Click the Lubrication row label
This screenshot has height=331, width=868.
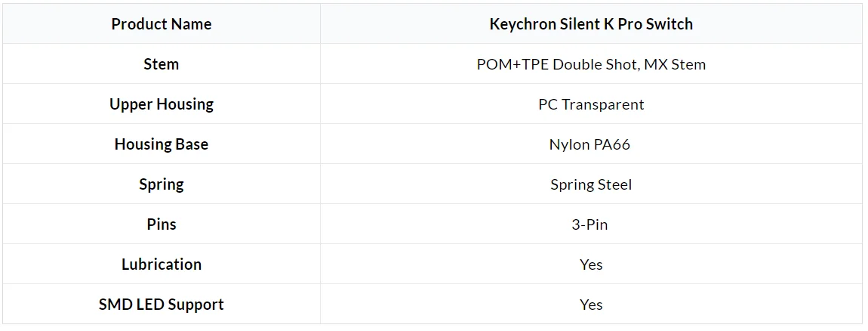pos(161,264)
